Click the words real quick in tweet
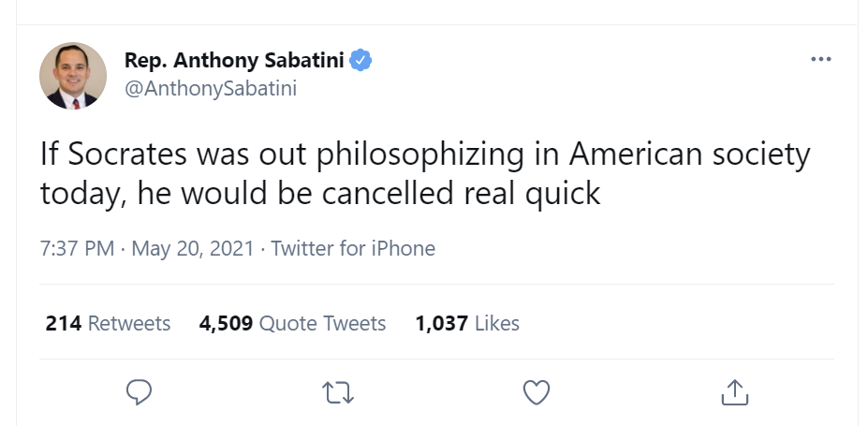 (532, 193)
